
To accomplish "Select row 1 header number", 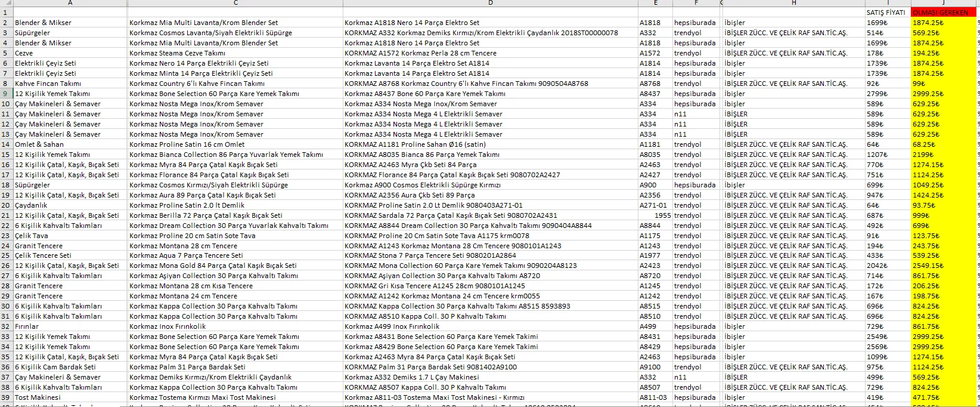I will click(x=6, y=13).
